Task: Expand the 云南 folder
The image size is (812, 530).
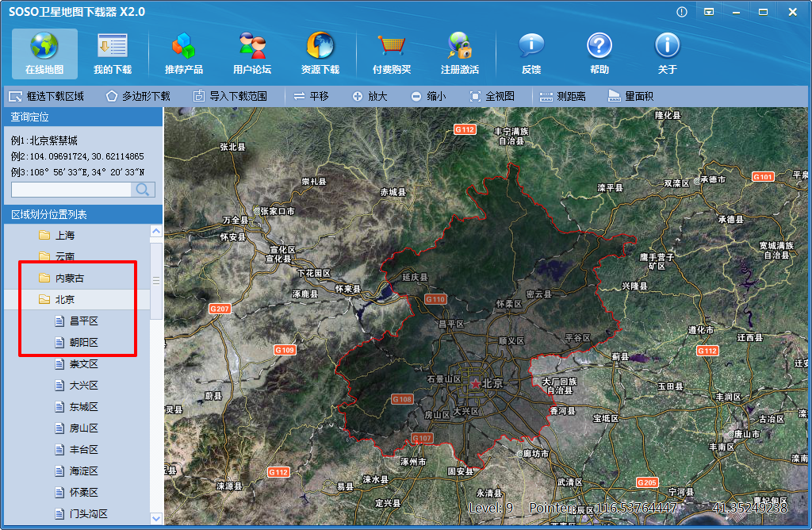Action: coord(57,256)
